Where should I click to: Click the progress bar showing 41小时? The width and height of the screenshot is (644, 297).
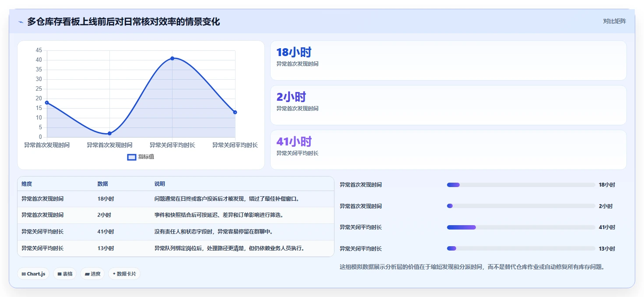pos(521,227)
